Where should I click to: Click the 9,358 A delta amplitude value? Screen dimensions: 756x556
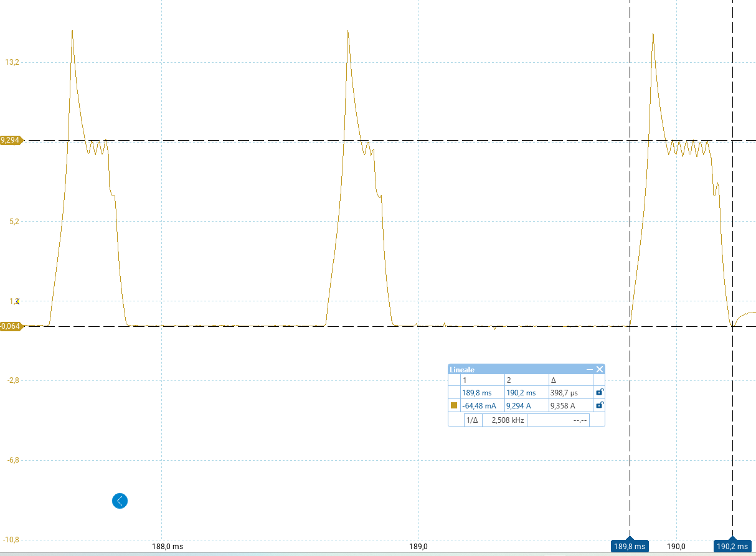[x=563, y=406]
